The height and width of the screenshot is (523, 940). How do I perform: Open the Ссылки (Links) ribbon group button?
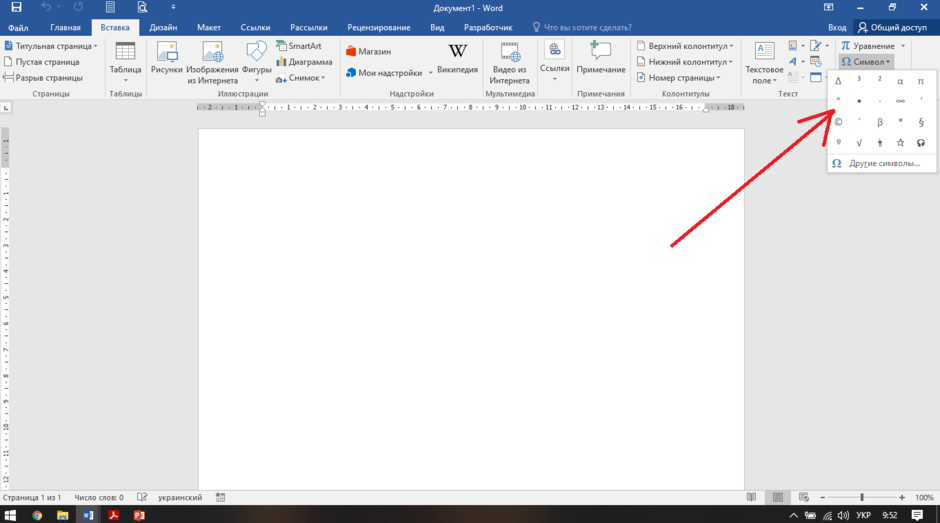(x=555, y=62)
